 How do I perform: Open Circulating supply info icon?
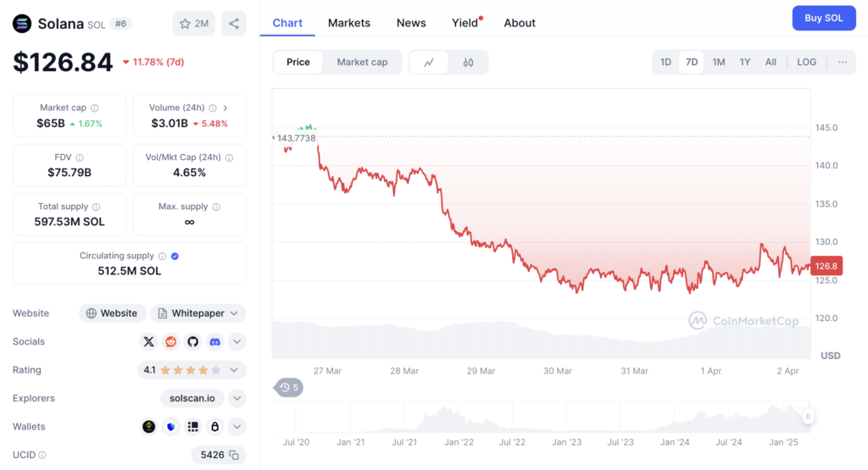tap(162, 256)
